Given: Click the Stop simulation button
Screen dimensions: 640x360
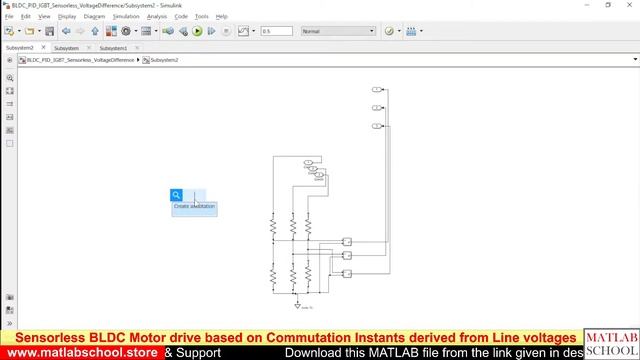Looking at the screenshot, I should click(x=226, y=31).
